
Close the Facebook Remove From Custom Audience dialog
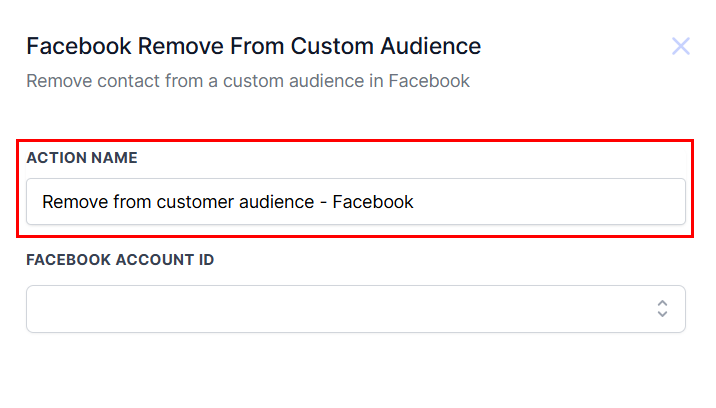point(681,46)
